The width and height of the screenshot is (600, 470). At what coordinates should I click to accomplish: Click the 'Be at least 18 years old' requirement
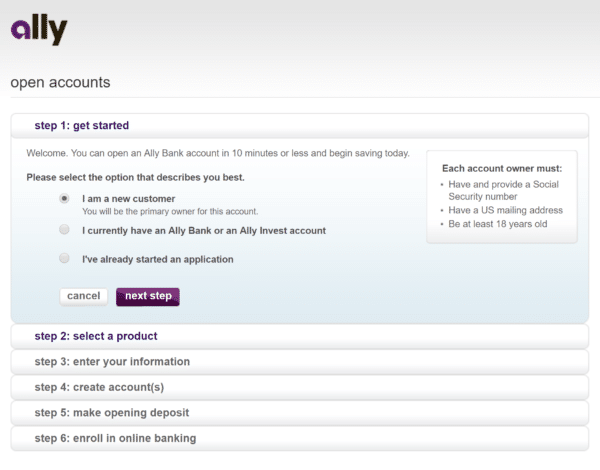point(498,224)
